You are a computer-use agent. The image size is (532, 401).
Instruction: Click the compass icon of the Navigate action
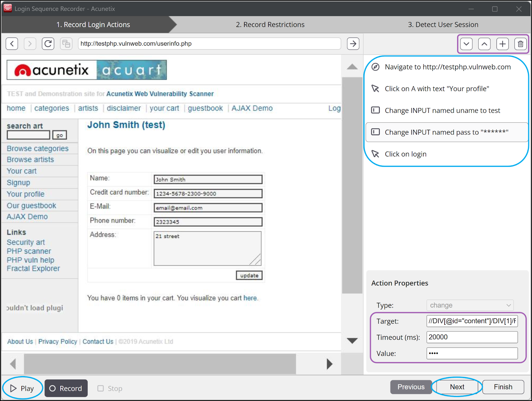pyautogui.click(x=375, y=67)
